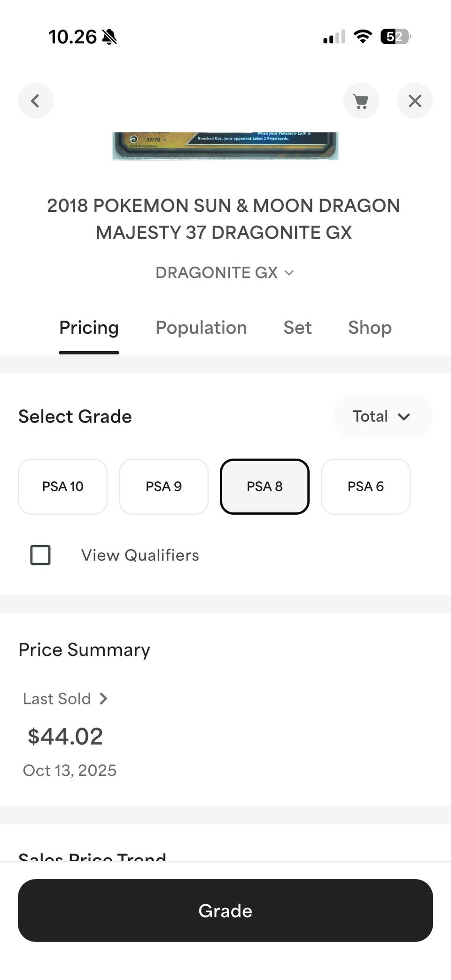This screenshot has width=451, height=980.
Task: Tap the battery indicator icon
Action: coord(396,37)
